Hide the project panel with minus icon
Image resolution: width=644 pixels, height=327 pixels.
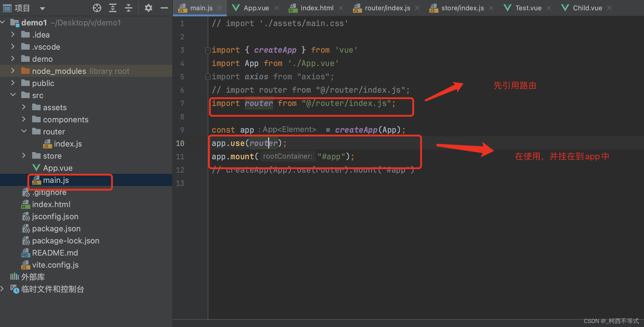(164, 8)
